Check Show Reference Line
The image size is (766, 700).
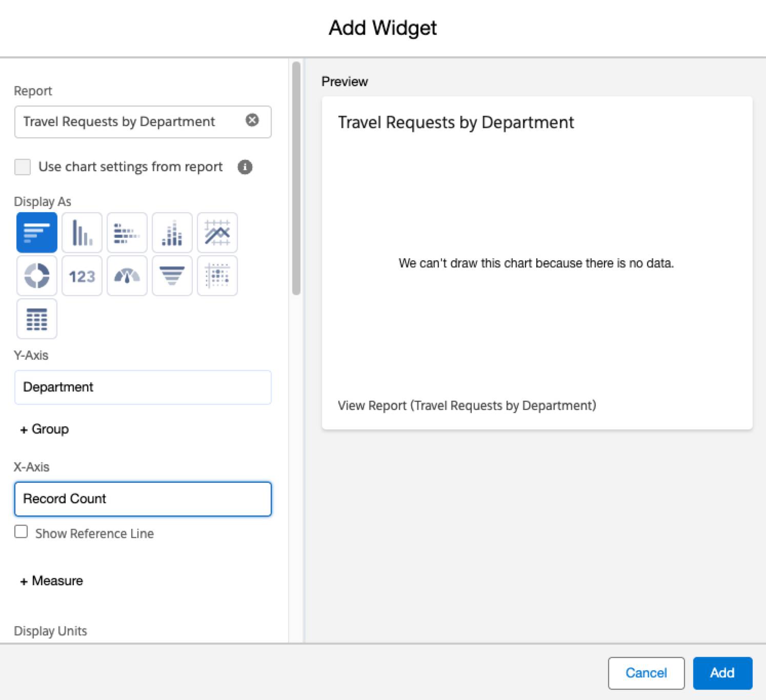pyautogui.click(x=21, y=532)
